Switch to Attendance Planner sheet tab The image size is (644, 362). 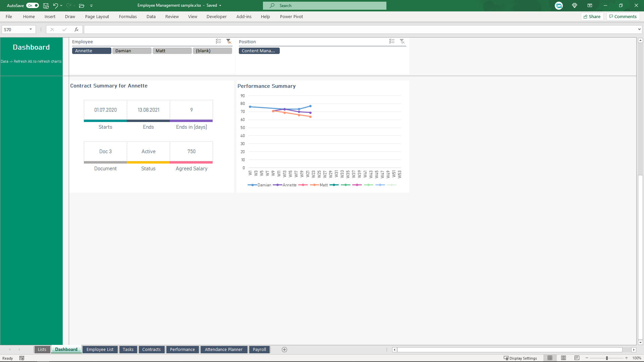click(x=224, y=349)
